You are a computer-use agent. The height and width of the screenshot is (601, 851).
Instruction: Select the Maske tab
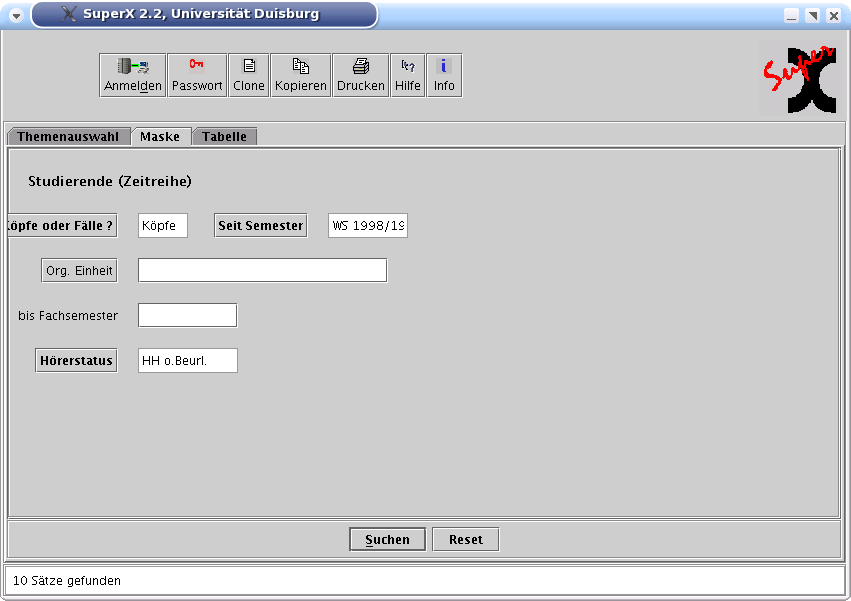pyautogui.click(x=160, y=137)
